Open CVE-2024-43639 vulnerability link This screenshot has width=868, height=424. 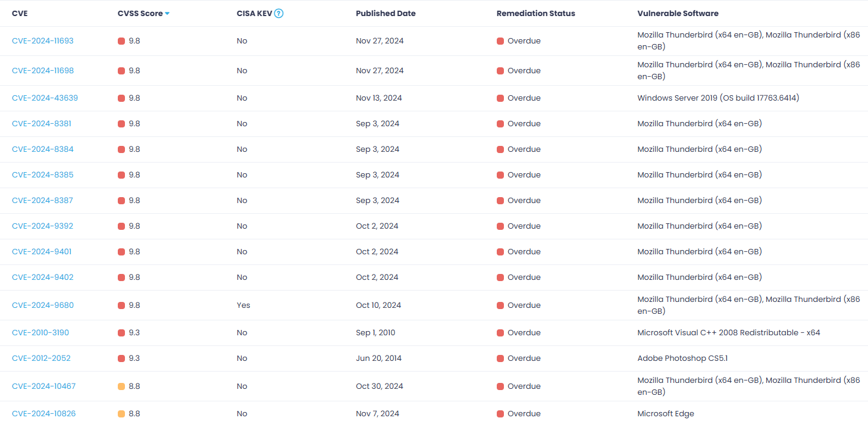pos(45,98)
